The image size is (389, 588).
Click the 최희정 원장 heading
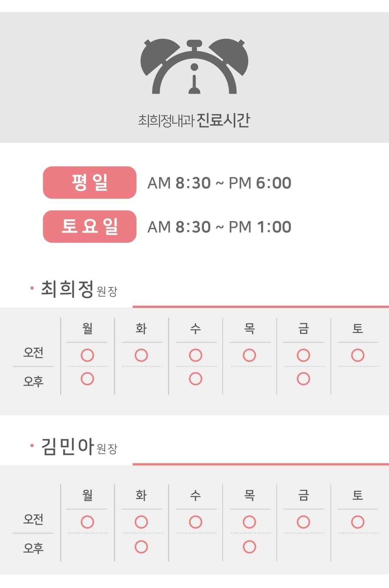(79, 289)
